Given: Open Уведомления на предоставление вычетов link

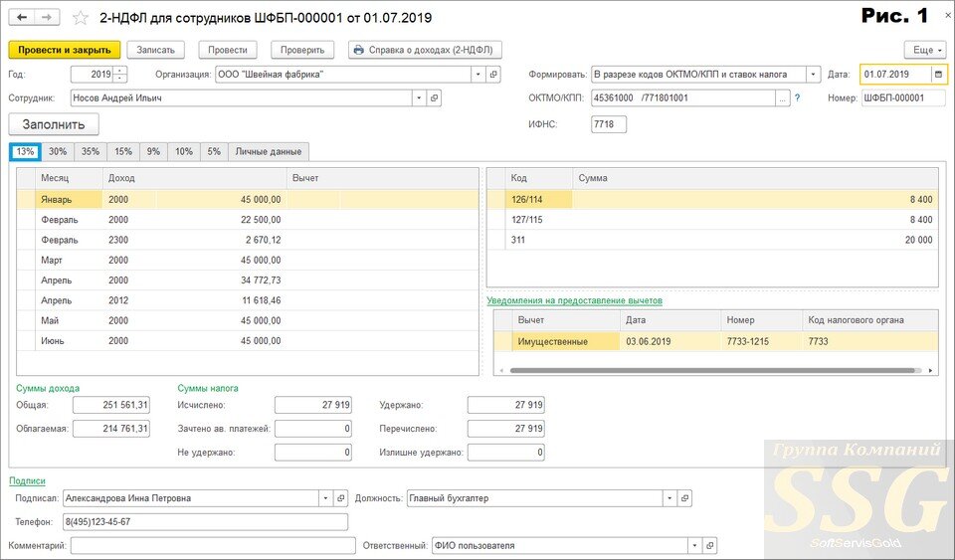Looking at the screenshot, I should tap(574, 300).
